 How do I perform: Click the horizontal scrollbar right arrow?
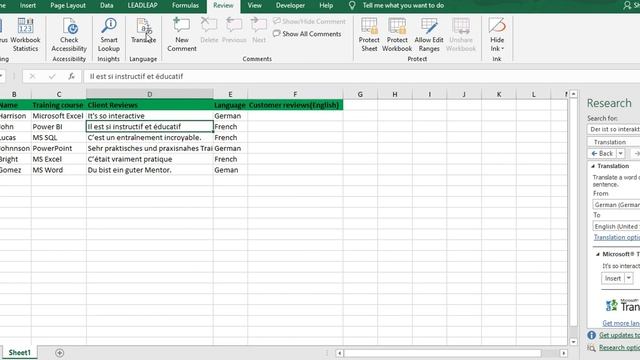[564, 353]
